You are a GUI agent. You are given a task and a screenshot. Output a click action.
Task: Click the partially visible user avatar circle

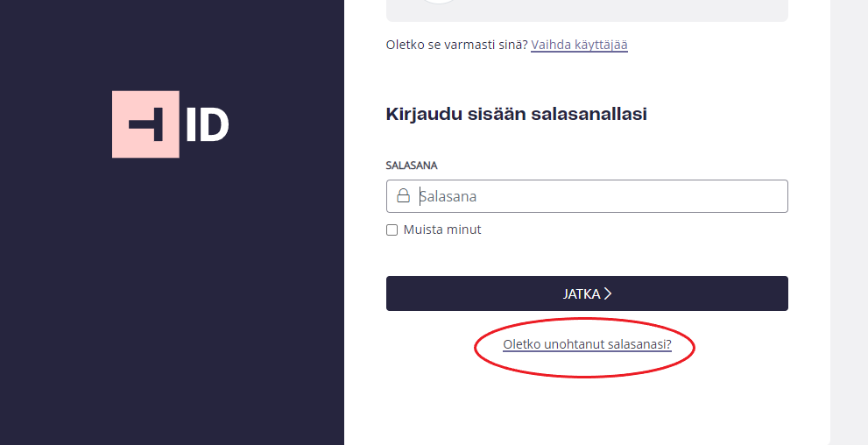(439, 2)
